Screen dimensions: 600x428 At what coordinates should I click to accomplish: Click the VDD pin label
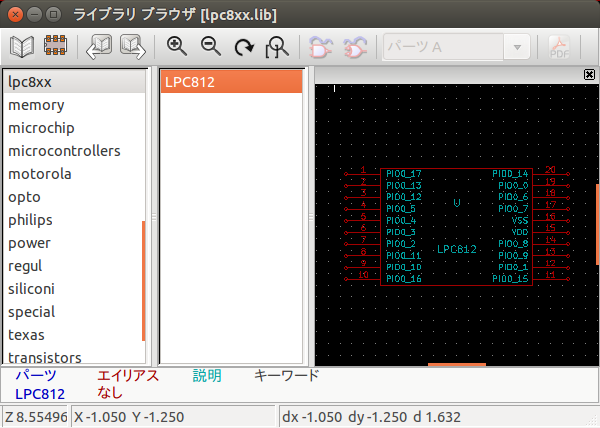tap(520, 232)
